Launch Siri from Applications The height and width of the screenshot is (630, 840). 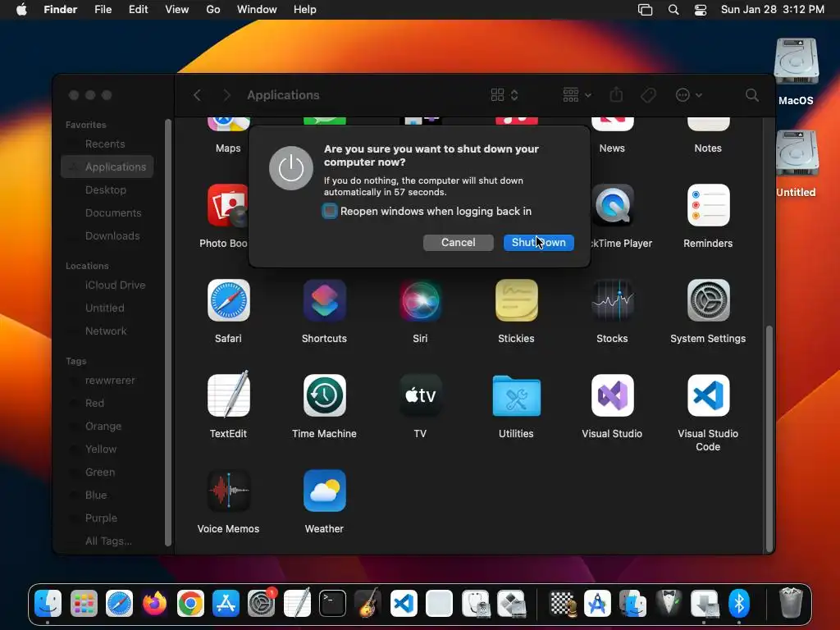click(421, 300)
